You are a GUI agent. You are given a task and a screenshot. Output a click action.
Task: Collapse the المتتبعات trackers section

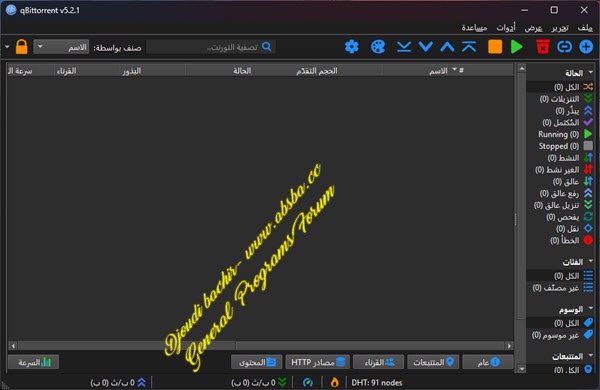[x=590, y=356]
